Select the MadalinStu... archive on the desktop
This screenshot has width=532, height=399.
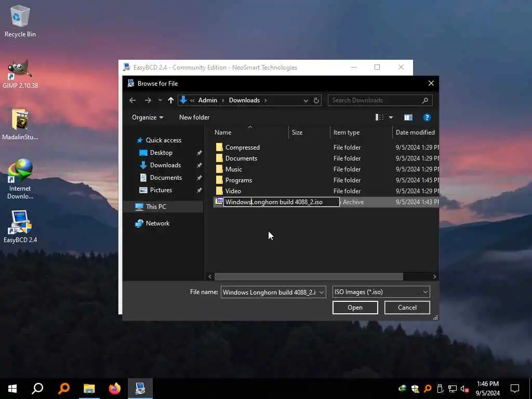click(x=20, y=124)
